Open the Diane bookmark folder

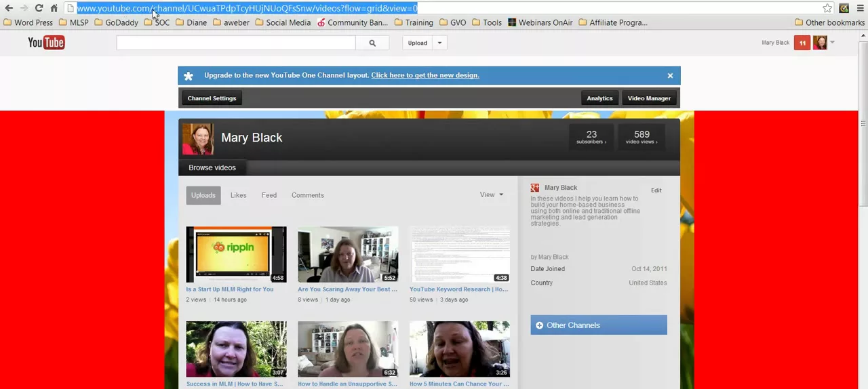coord(191,22)
